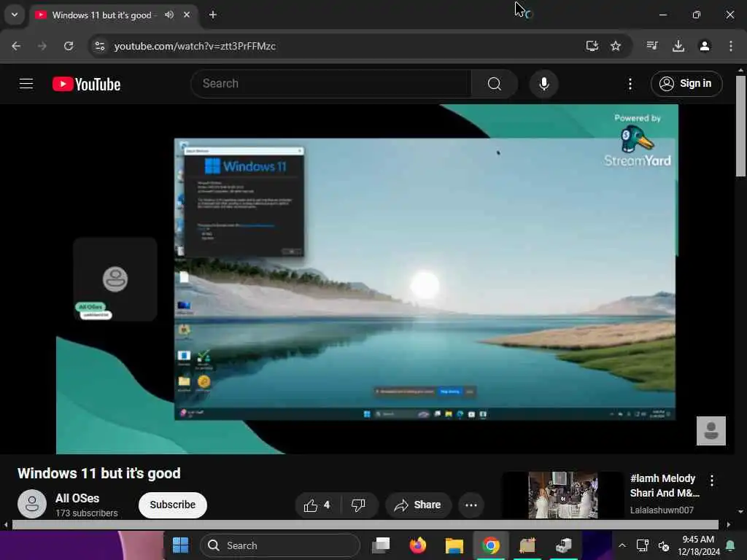
Task: Sign in to YouTube
Action: pyautogui.click(x=686, y=84)
